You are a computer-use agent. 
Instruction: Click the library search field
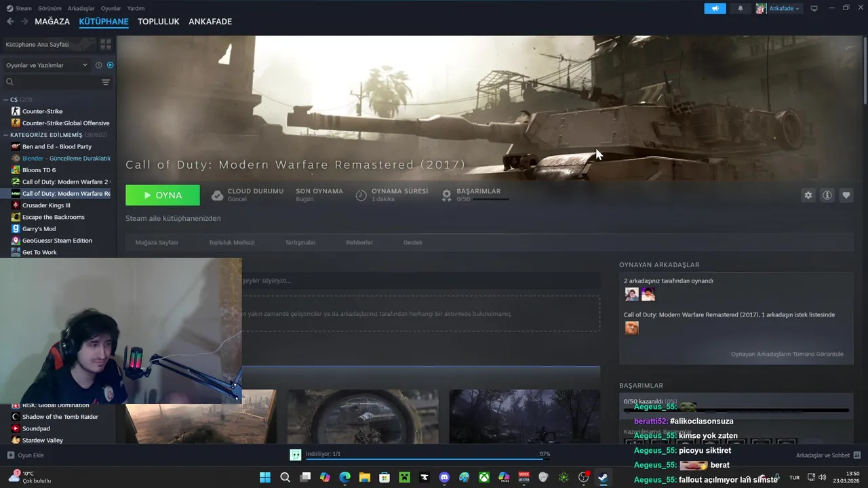pos(51,82)
